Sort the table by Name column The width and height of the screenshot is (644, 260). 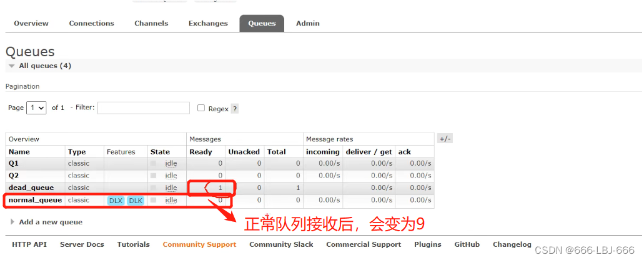[x=19, y=152]
